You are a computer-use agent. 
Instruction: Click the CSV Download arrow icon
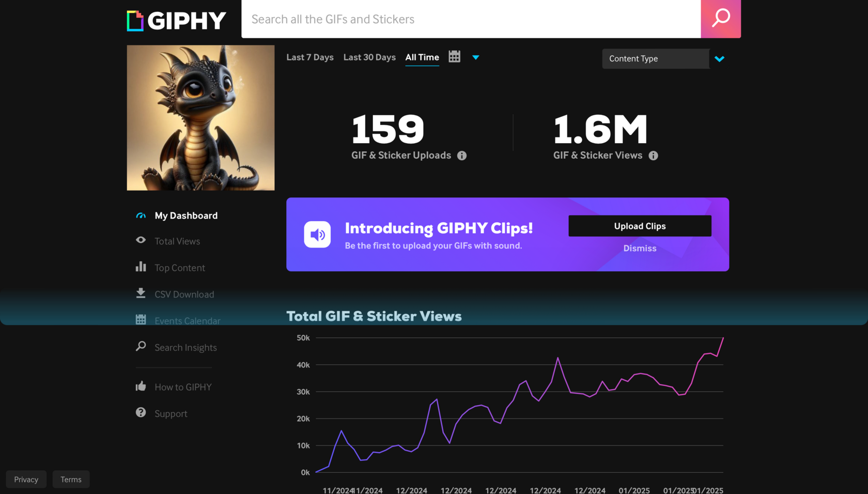coord(141,294)
